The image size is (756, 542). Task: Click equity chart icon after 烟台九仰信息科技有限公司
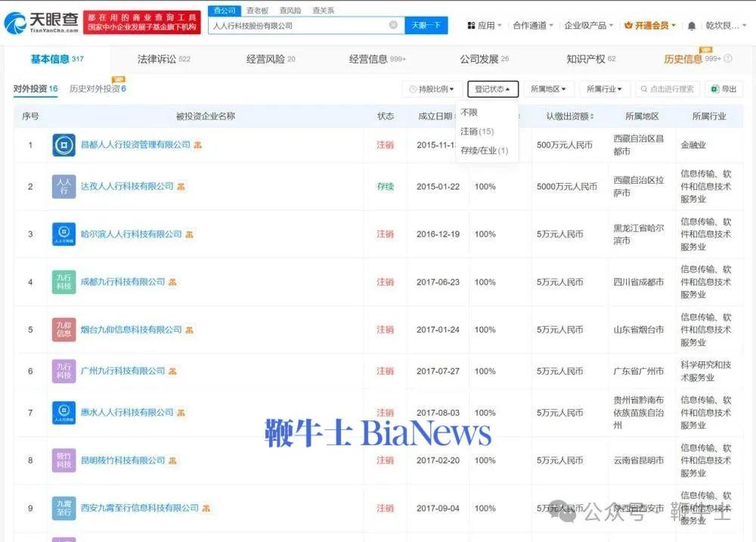point(189,330)
